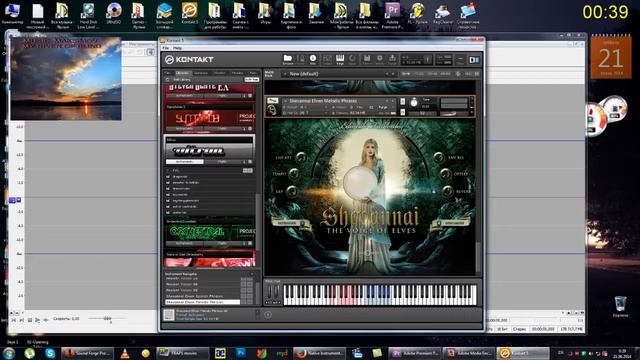Open Purge menu in instrument header

[382, 107]
